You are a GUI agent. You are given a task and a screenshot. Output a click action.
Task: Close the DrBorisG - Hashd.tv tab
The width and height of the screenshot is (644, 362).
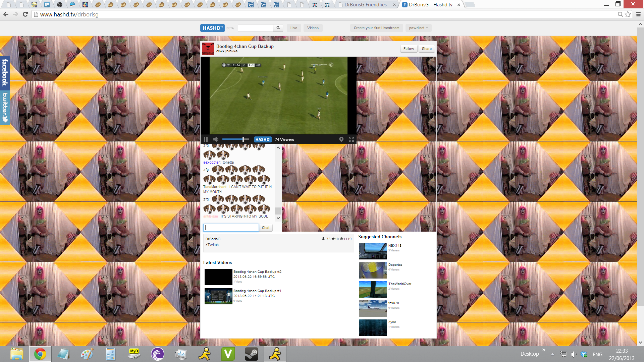click(459, 5)
